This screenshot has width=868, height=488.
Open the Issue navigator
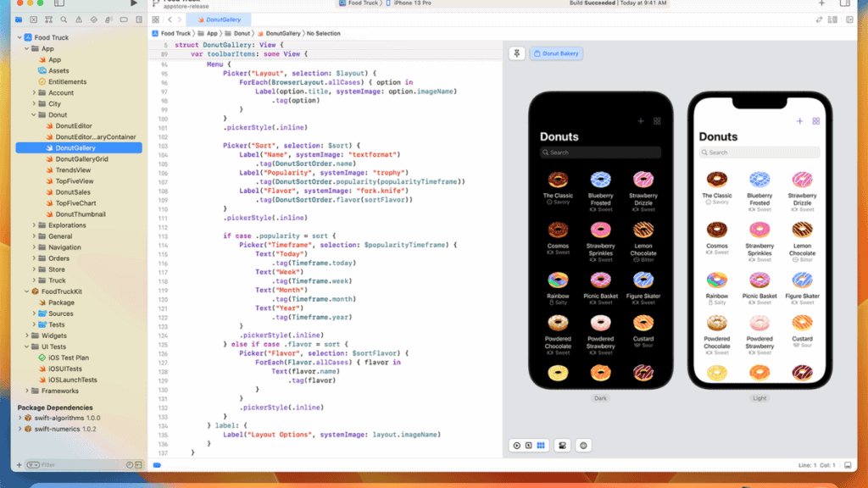[x=79, y=19]
